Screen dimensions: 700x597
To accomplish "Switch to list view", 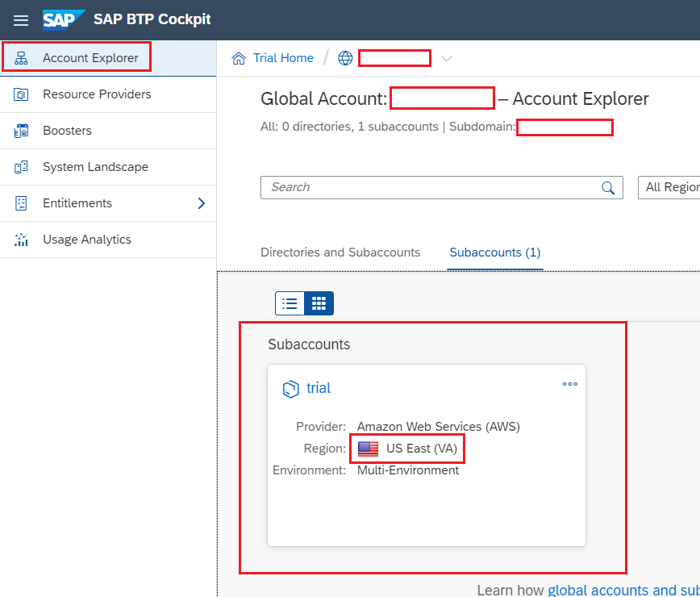I will (290, 303).
